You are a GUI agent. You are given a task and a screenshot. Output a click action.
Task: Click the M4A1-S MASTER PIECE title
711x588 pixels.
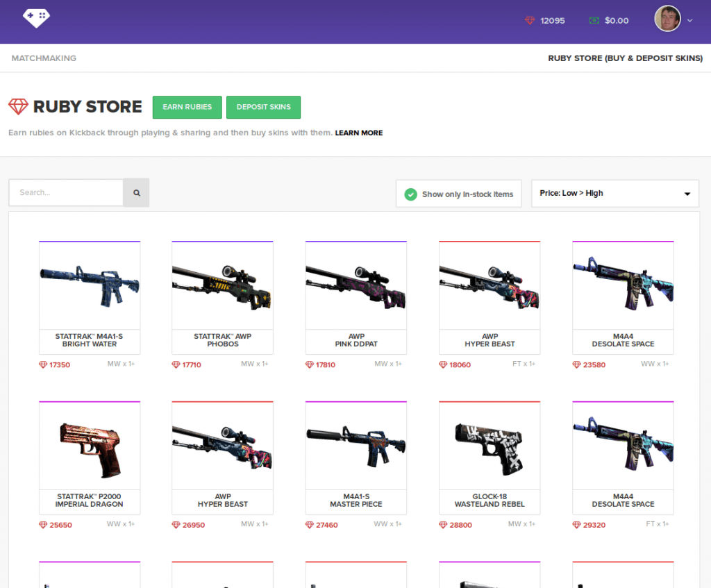point(356,500)
